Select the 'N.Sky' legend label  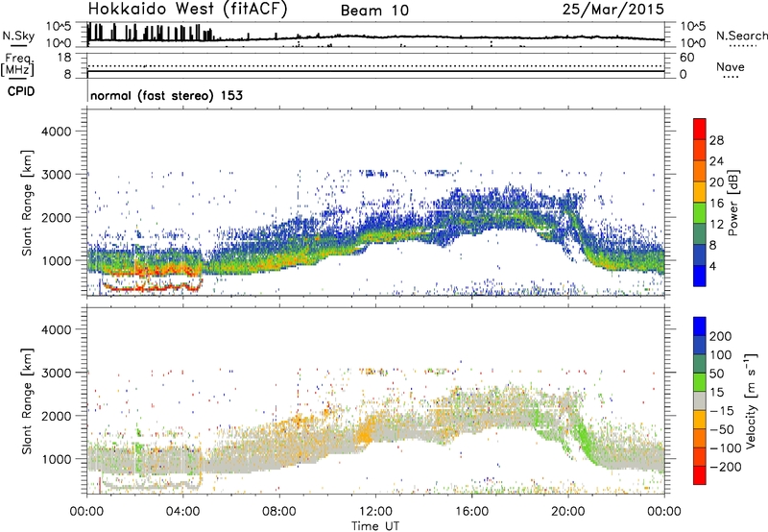(18, 36)
